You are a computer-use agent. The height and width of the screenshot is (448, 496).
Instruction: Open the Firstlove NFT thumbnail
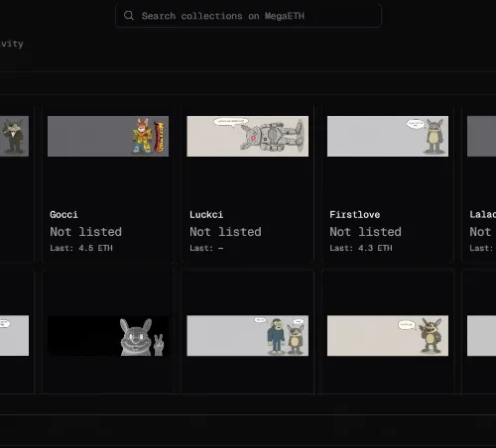point(388,136)
